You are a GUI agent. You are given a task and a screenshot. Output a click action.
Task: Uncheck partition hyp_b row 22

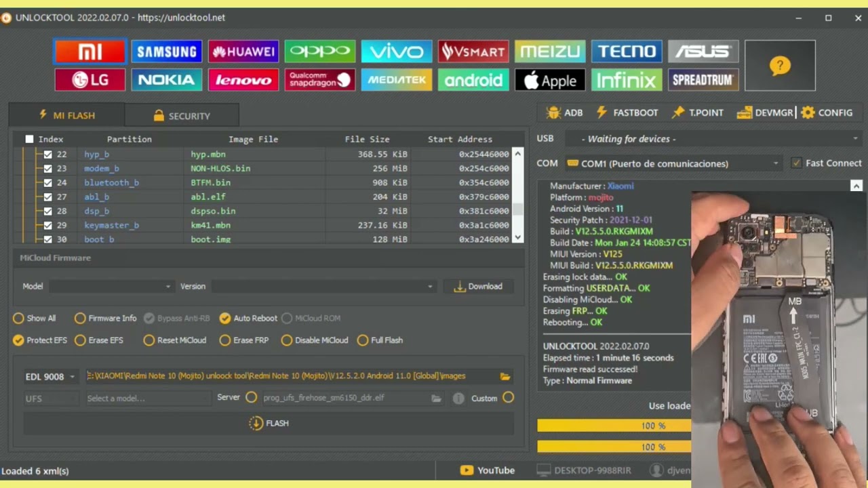[x=47, y=155]
